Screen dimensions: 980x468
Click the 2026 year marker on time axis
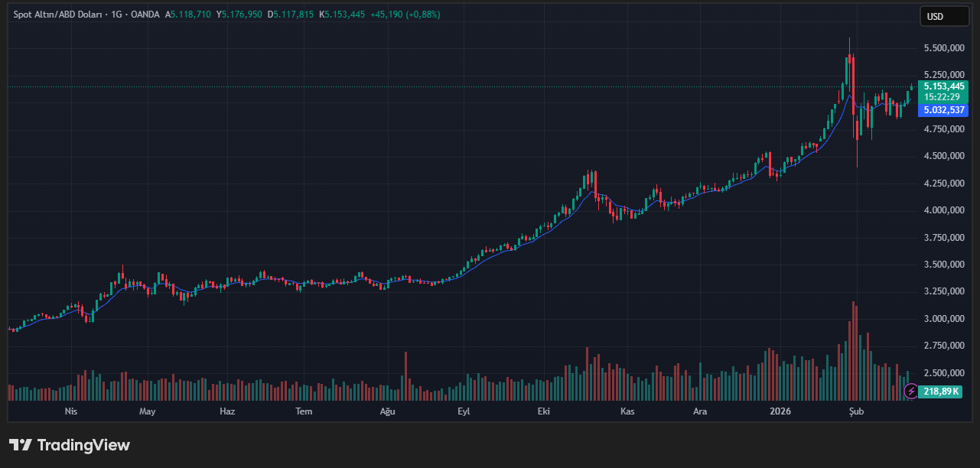(780, 411)
